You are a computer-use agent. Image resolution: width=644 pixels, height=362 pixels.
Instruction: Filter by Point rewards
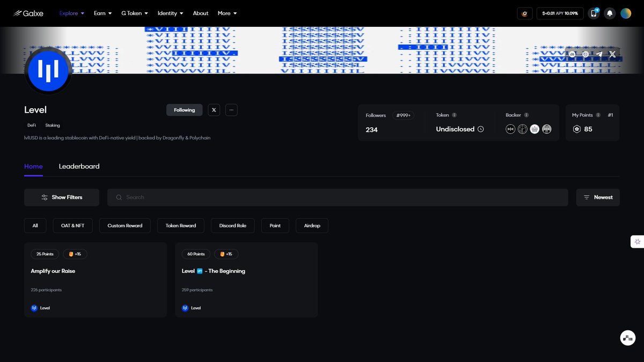click(x=275, y=226)
